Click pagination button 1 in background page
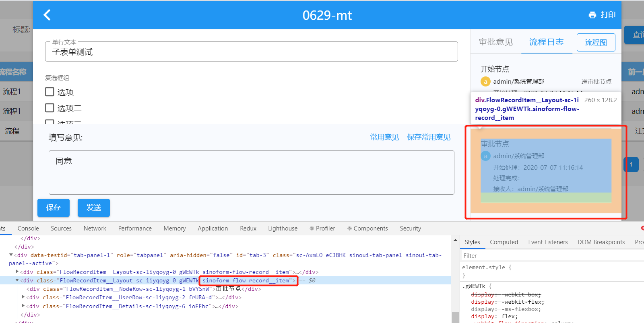644x323 pixels. click(x=631, y=164)
